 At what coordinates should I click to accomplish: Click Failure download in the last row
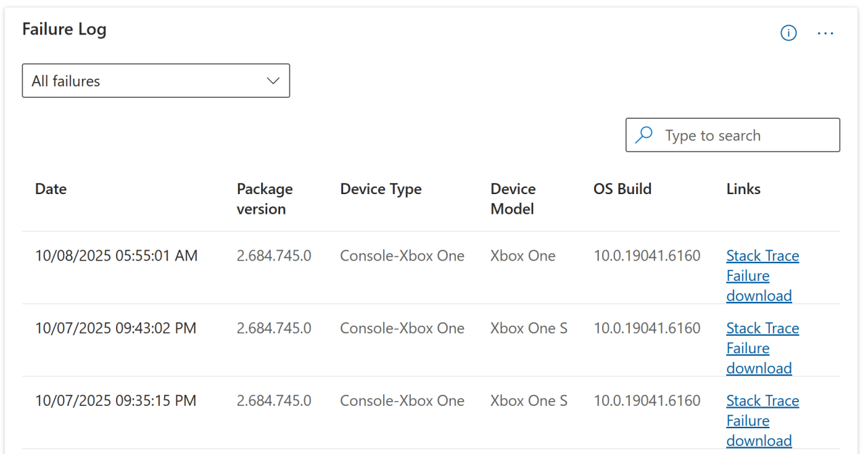pyautogui.click(x=759, y=430)
